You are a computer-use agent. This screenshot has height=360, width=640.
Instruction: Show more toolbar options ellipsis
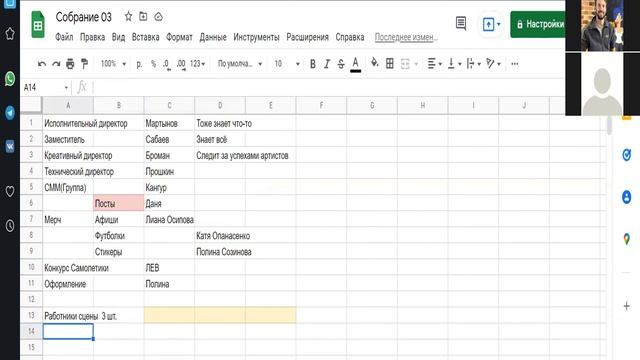515,64
